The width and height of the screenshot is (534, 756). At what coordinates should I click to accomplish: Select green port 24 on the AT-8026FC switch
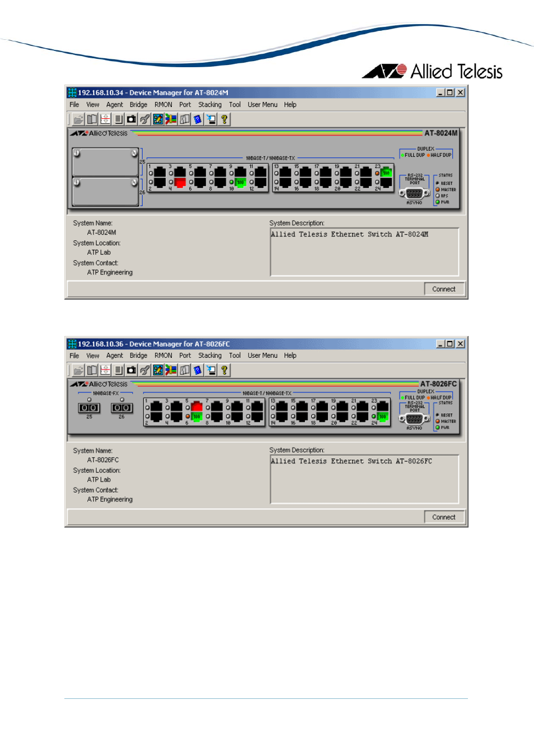coord(383,417)
